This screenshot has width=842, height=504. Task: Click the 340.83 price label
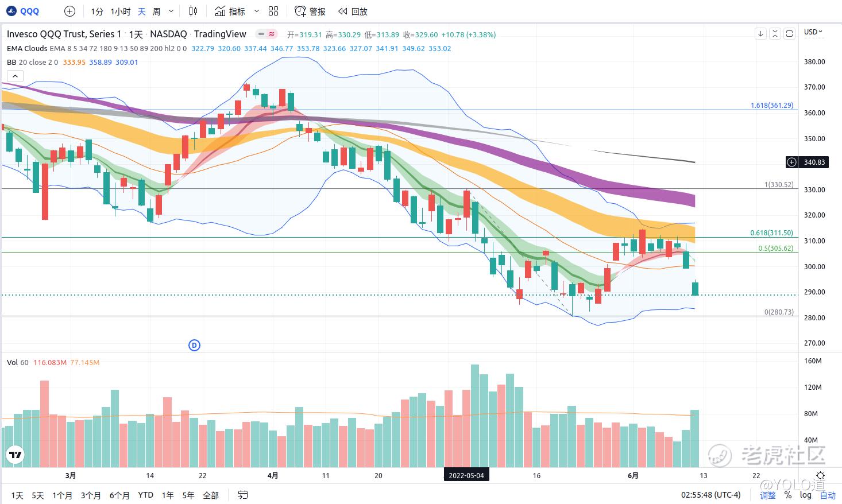pyautogui.click(x=814, y=162)
